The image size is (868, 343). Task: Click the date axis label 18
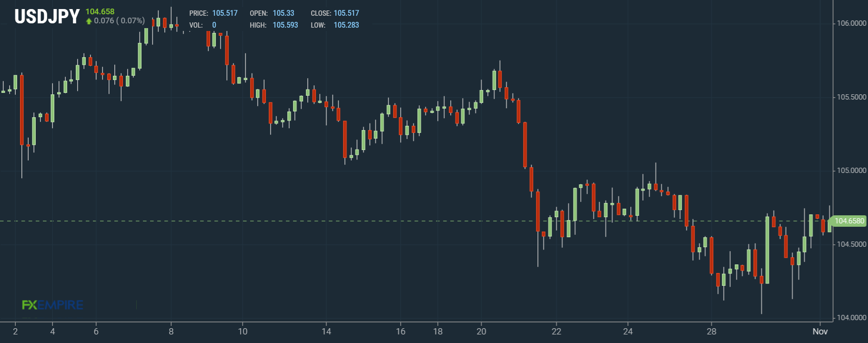438,332
